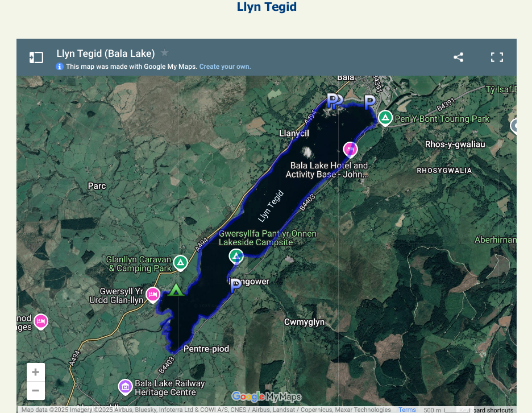This screenshot has height=413, width=532.
Task: Star the Llyn Tegid map
Action: coord(164,53)
